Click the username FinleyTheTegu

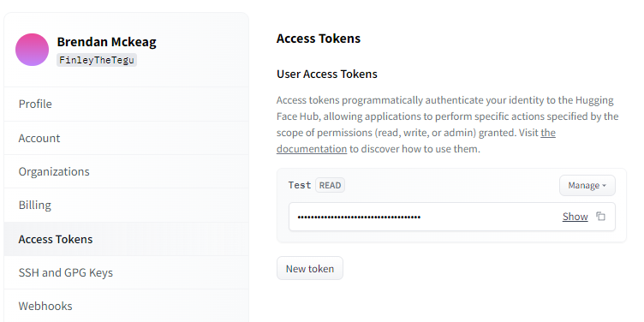[97, 60]
